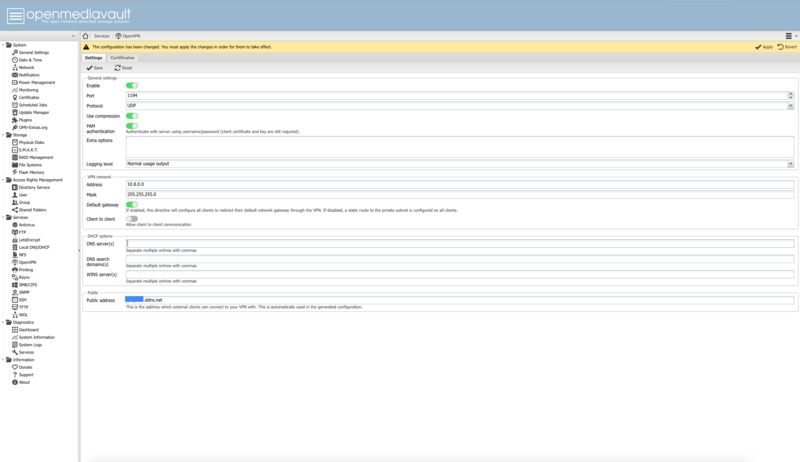Viewport: 800px width, 462px height.
Task: Open SMB/CIFS service in the sidebar
Action: click(x=28, y=285)
